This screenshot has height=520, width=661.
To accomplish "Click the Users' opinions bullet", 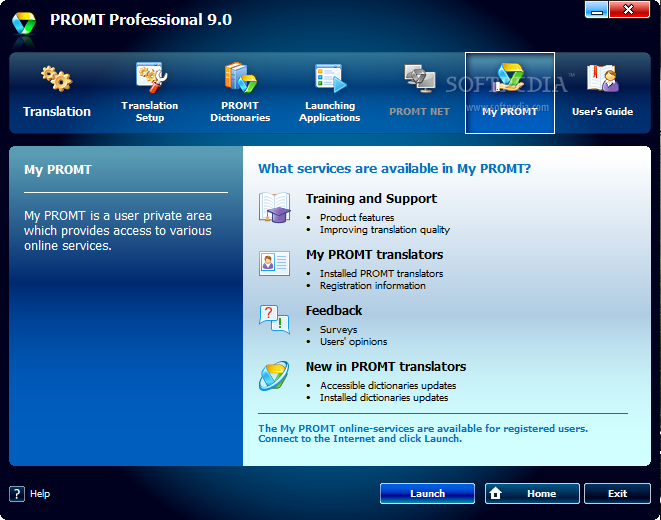I will [353, 342].
